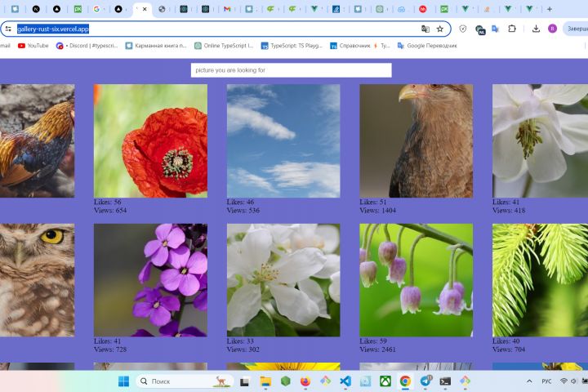Open the terminal from taskbar
The image size is (588, 392).
click(x=445, y=381)
